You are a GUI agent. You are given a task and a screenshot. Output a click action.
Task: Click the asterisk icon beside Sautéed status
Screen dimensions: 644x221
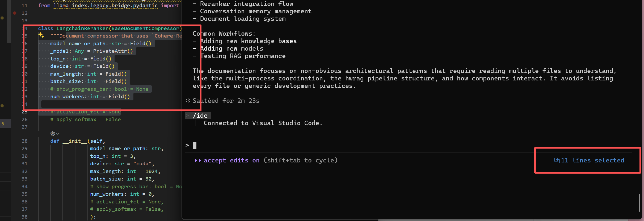[188, 101]
